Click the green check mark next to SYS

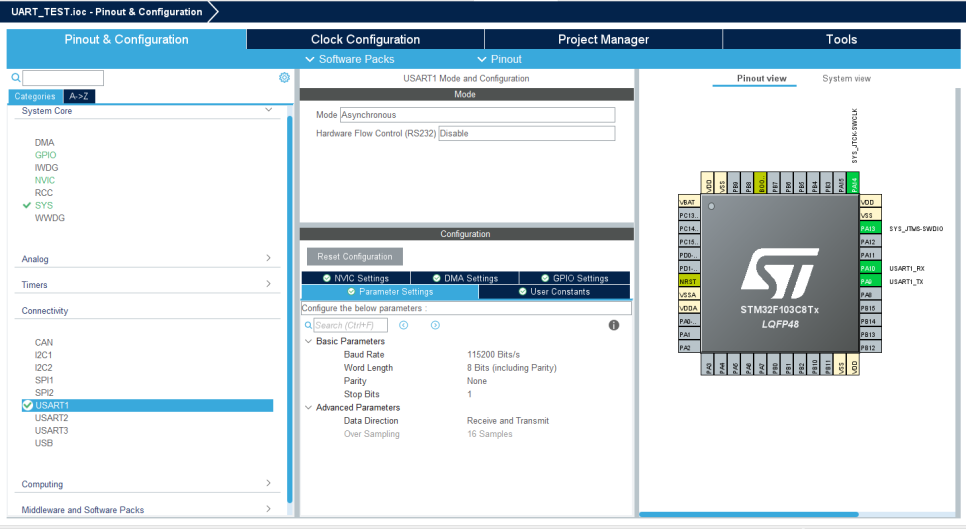(x=26, y=205)
